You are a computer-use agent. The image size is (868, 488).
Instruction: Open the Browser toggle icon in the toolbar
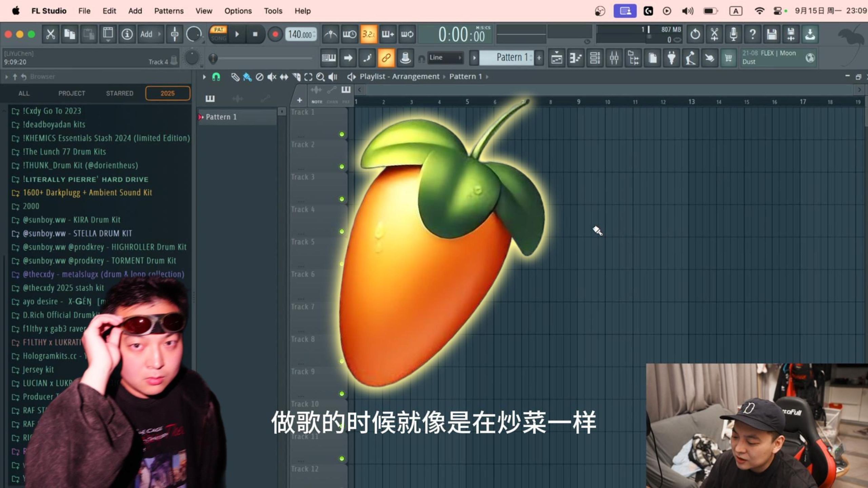(x=633, y=58)
